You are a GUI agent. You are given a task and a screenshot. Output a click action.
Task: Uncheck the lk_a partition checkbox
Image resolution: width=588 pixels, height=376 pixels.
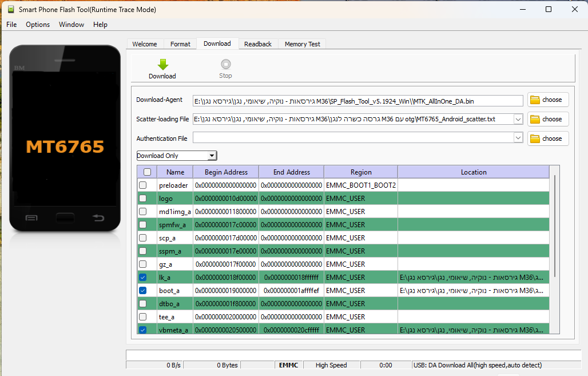coord(143,277)
